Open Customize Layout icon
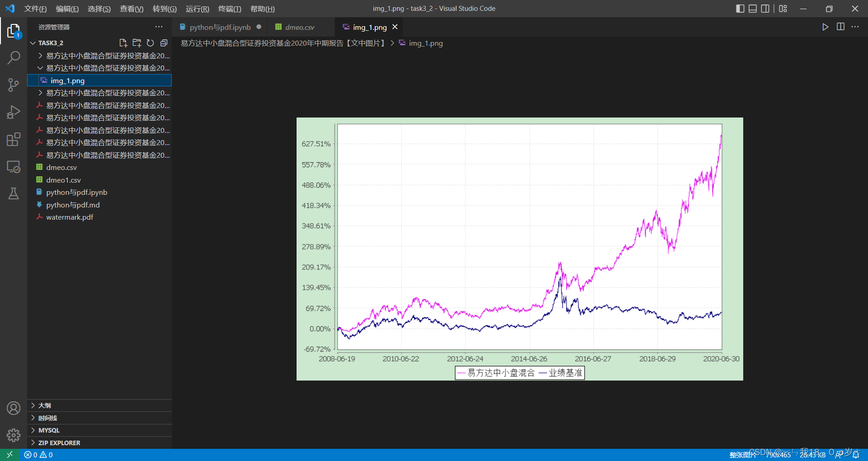868x461 pixels. (x=783, y=9)
